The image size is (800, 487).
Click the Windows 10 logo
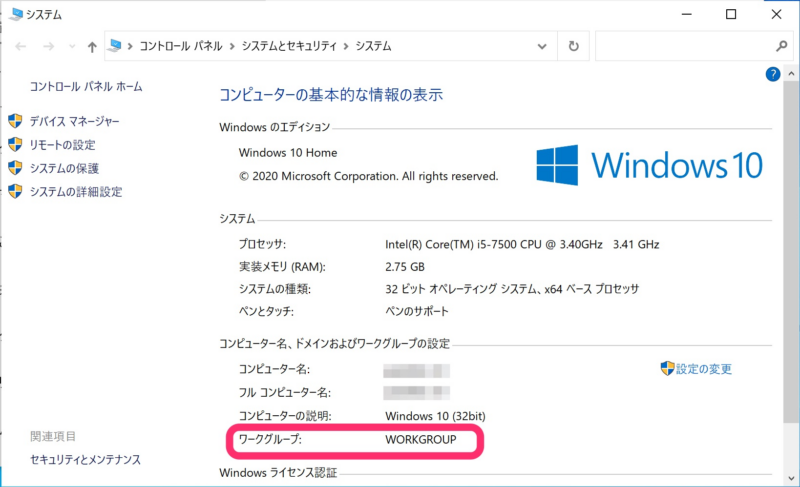649,165
